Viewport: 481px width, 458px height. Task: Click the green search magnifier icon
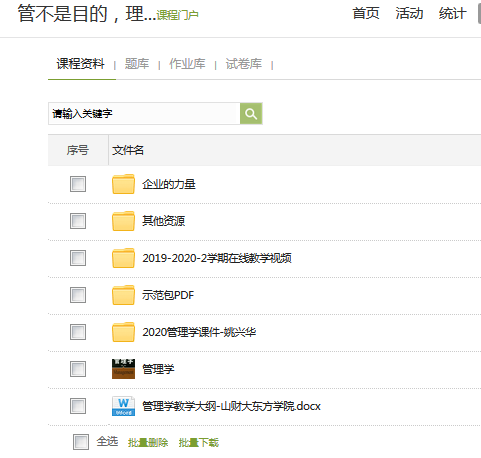[x=251, y=114]
